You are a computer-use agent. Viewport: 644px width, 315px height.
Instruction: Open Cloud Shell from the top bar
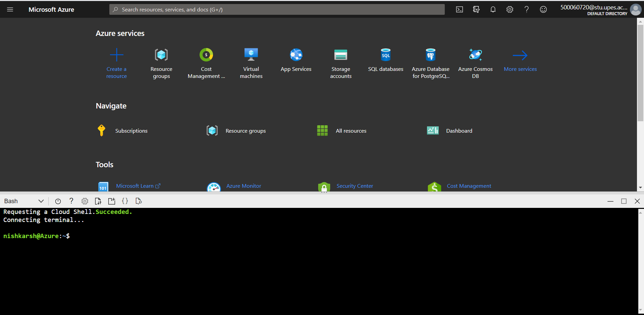(460, 9)
